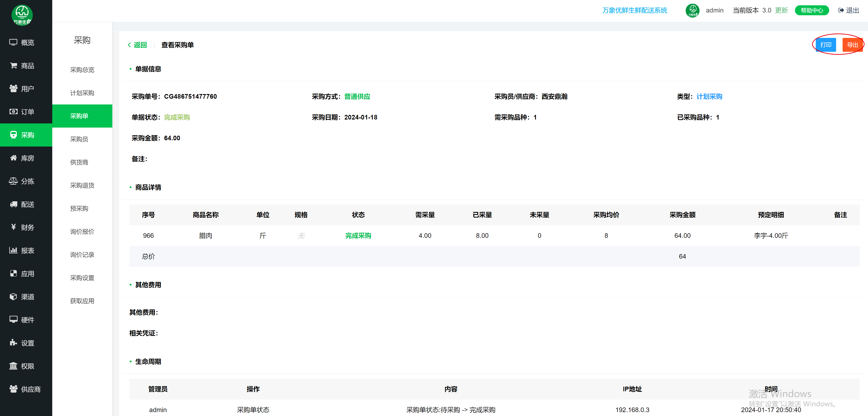This screenshot has width=868, height=416.
Task: Switch to 采购退货 submenu item
Action: [82, 185]
